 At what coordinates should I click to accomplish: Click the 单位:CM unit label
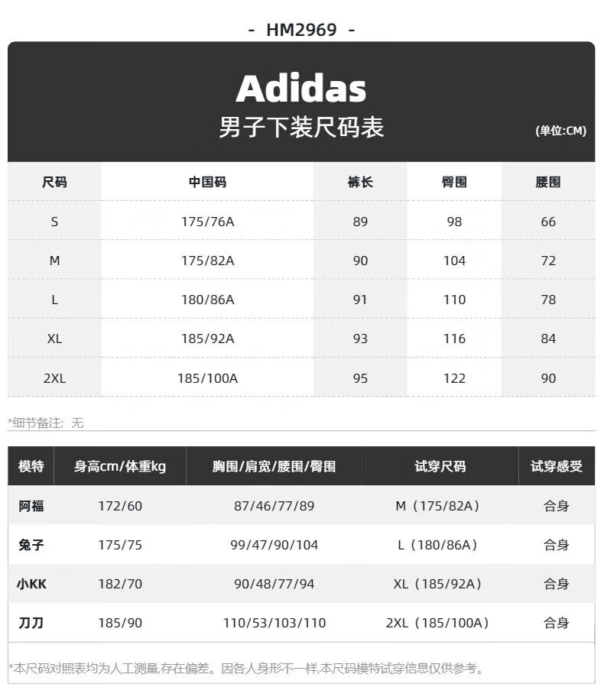coord(560,131)
